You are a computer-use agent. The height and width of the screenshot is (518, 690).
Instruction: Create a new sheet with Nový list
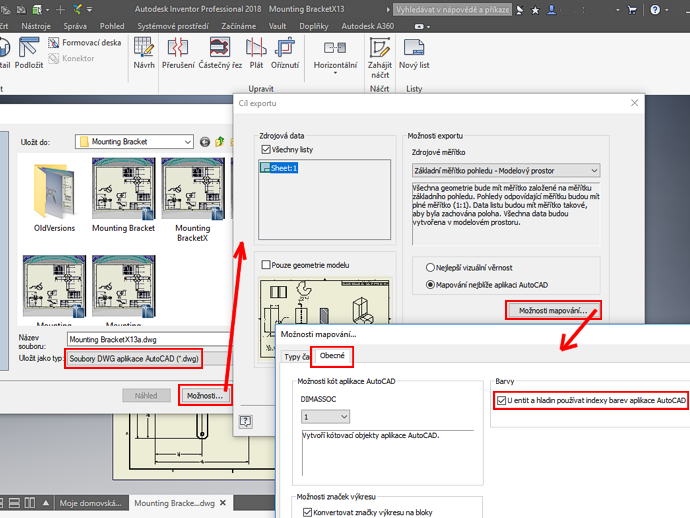point(414,53)
